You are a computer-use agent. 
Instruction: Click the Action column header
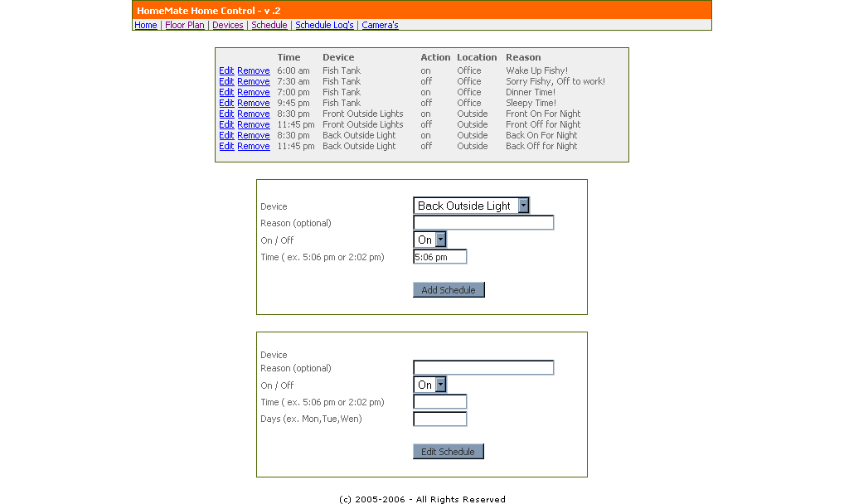435,57
